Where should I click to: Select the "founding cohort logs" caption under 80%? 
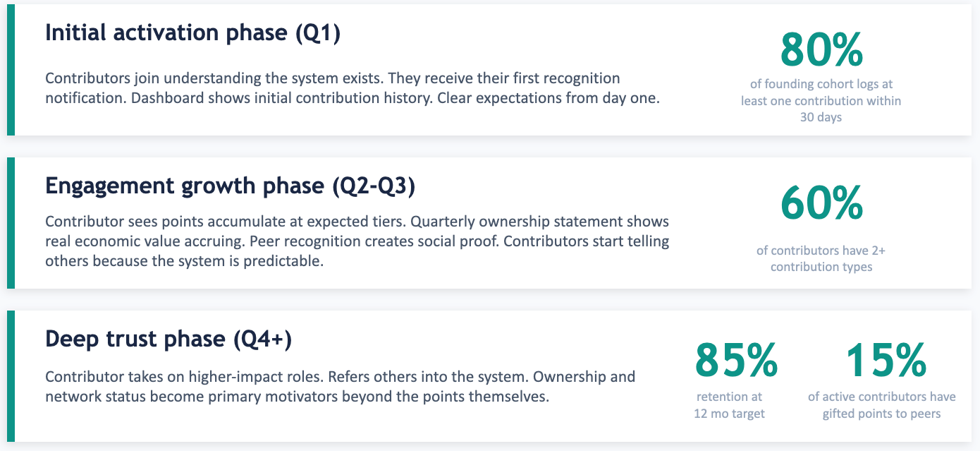[821, 84]
